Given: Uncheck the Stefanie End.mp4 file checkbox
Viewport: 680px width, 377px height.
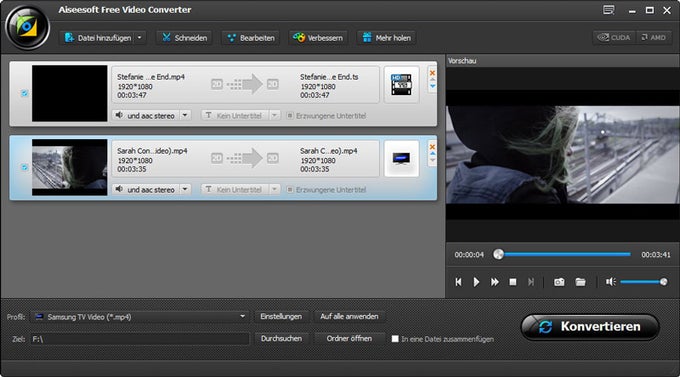Looking at the screenshot, I should 25,93.
